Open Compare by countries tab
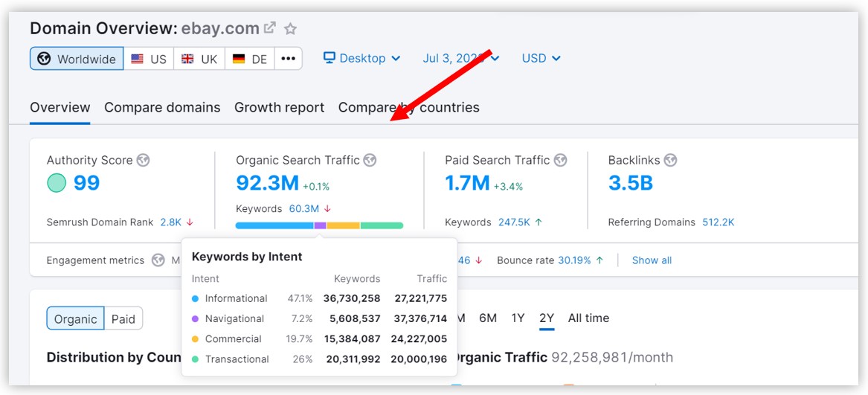 [408, 107]
